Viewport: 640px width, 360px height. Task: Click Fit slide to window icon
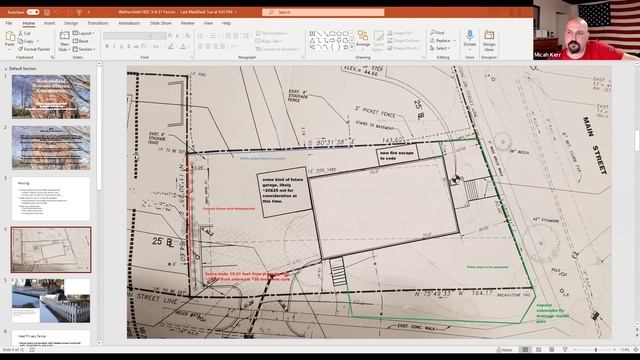636,350
